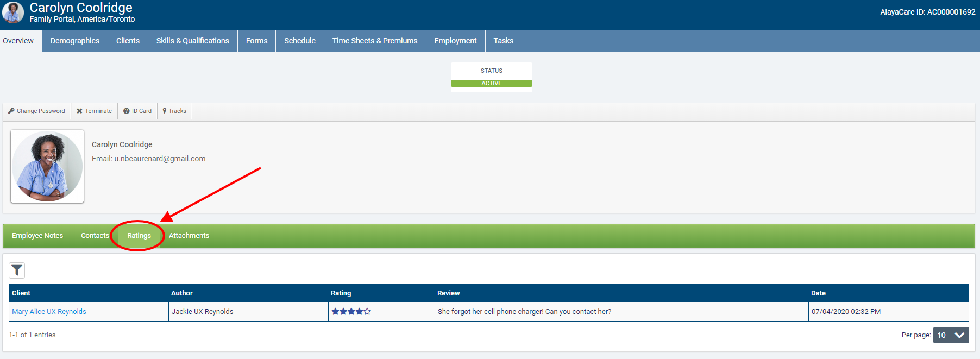Viewport: 980px width, 359px height.
Task: Open Mary Alice UX-Reynolds client link
Action: tap(49, 311)
